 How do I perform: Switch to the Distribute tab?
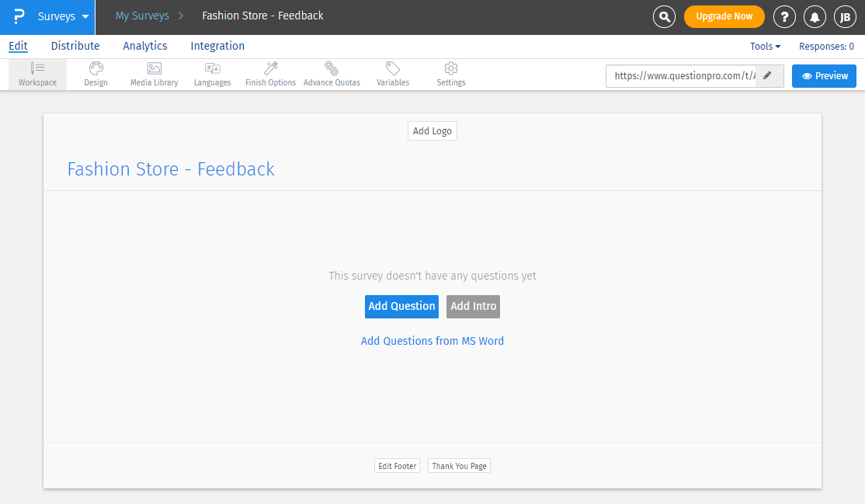pos(75,46)
